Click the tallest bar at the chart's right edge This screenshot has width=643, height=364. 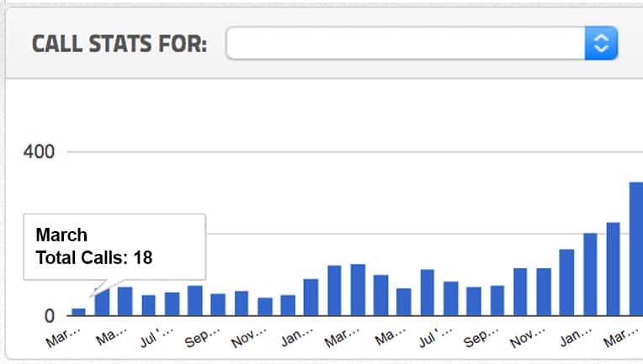(636, 249)
